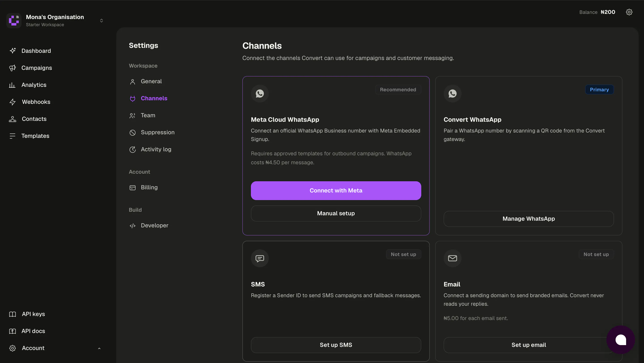Click the Recommended badge
644x363 pixels.
pyautogui.click(x=398, y=90)
